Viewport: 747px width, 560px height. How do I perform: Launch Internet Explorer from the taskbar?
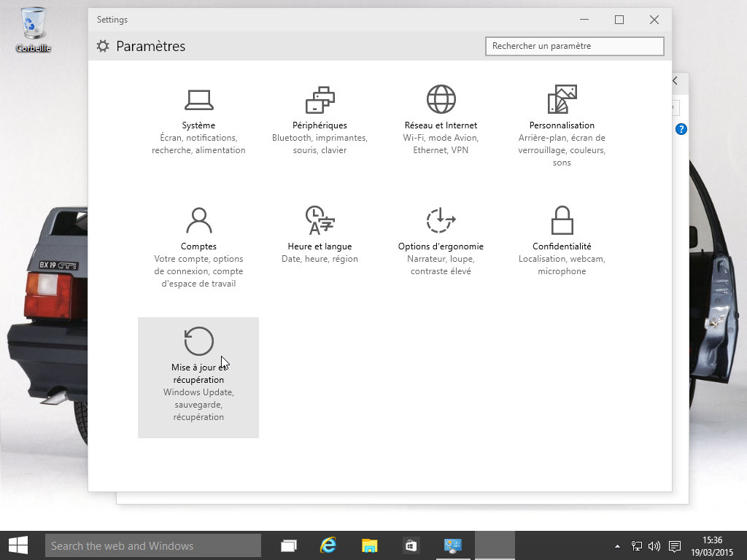click(x=329, y=545)
